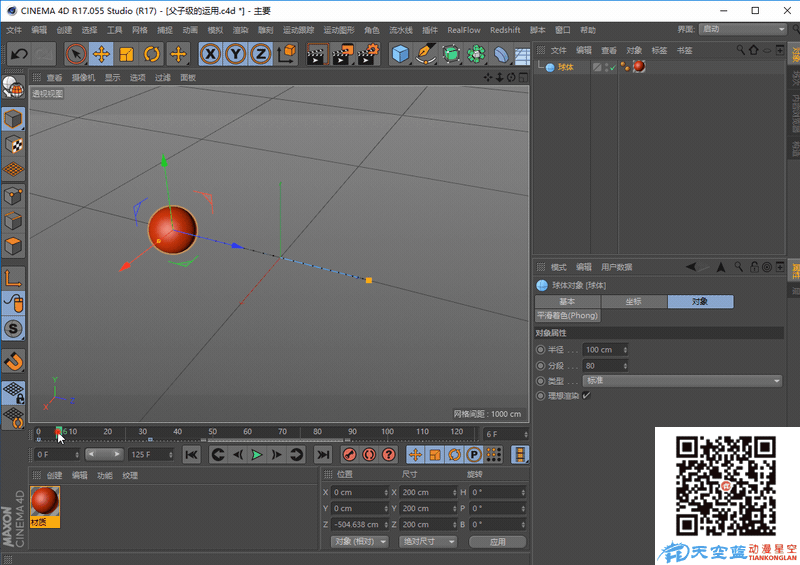The width and height of the screenshot is (800, 565).
Task: Select 球体 object in Object Manager
Action: click(x=565, y=67)
